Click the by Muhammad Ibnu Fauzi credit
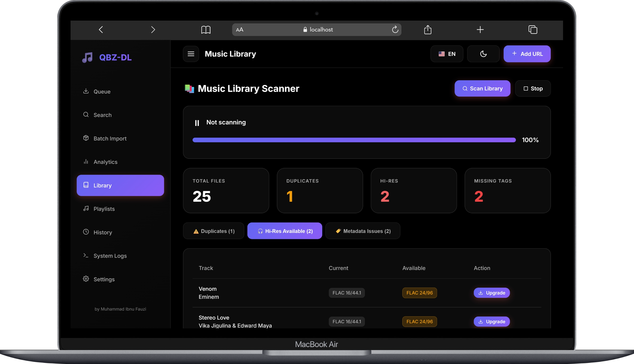Viewport: 634px width, 364px height. (x=120, y=309)
